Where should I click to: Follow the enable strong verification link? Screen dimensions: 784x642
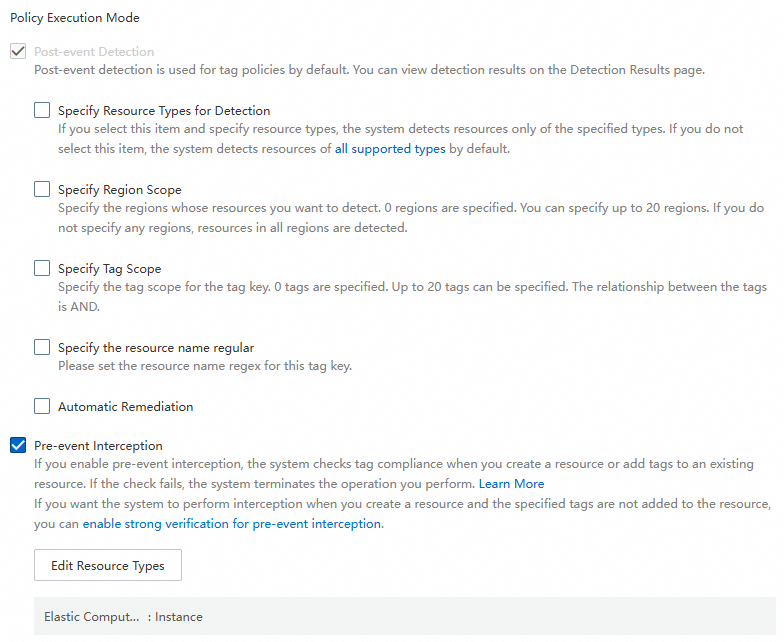coord(231,524)
